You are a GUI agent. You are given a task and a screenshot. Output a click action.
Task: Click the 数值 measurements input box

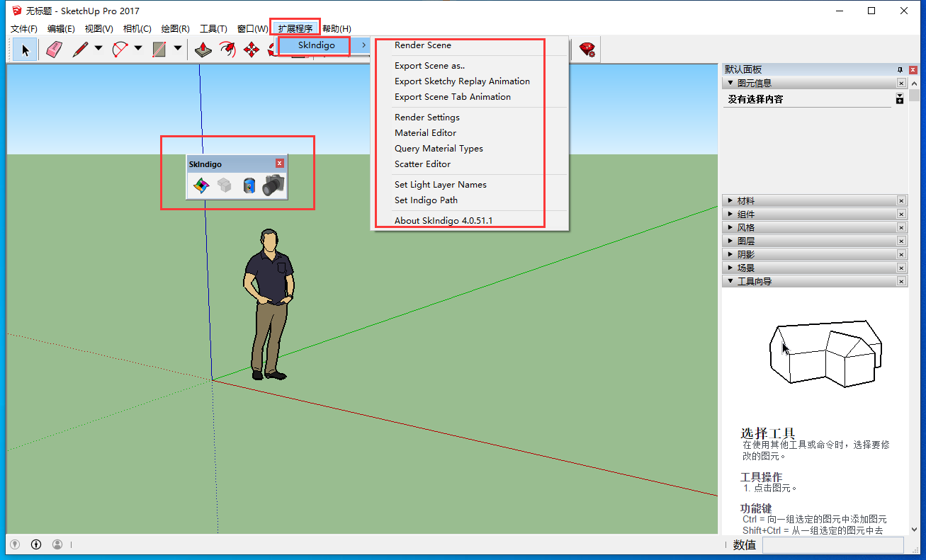[832, 544]
